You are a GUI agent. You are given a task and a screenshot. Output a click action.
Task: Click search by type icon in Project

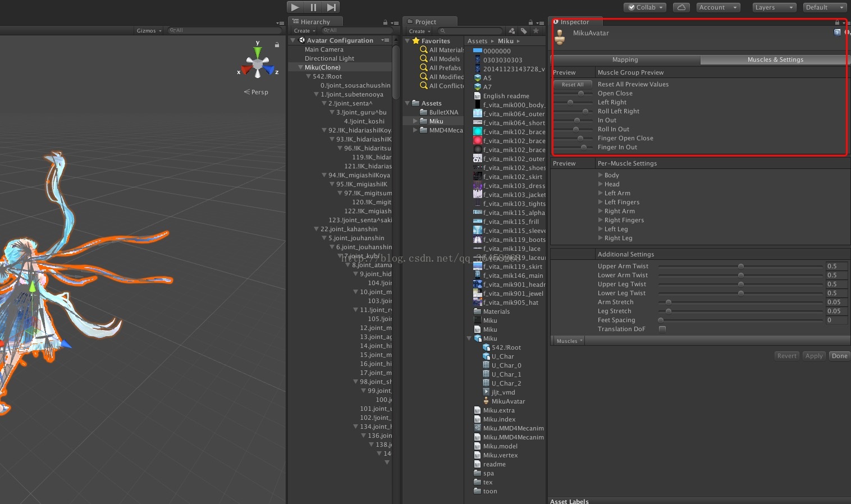point(511,31)
